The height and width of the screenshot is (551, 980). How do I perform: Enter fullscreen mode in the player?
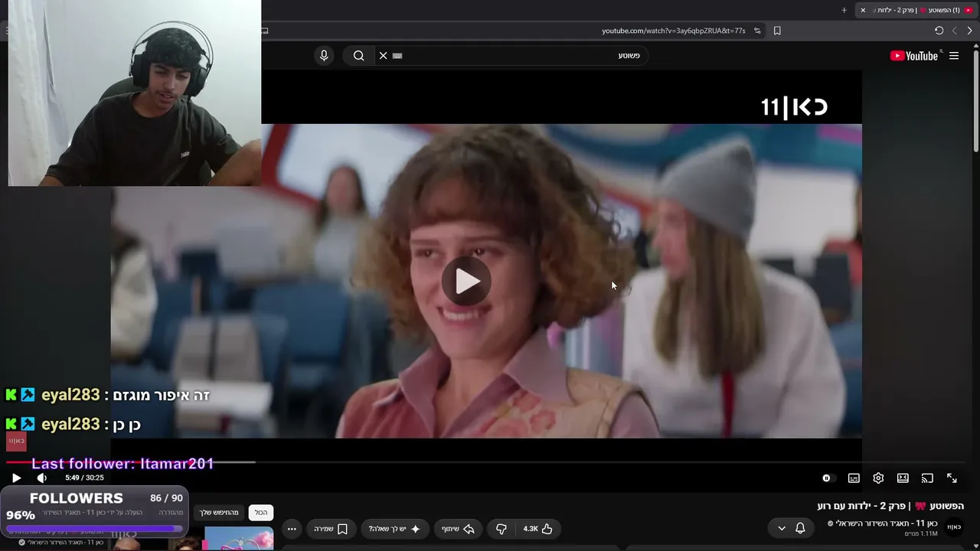tap(952, 478)
